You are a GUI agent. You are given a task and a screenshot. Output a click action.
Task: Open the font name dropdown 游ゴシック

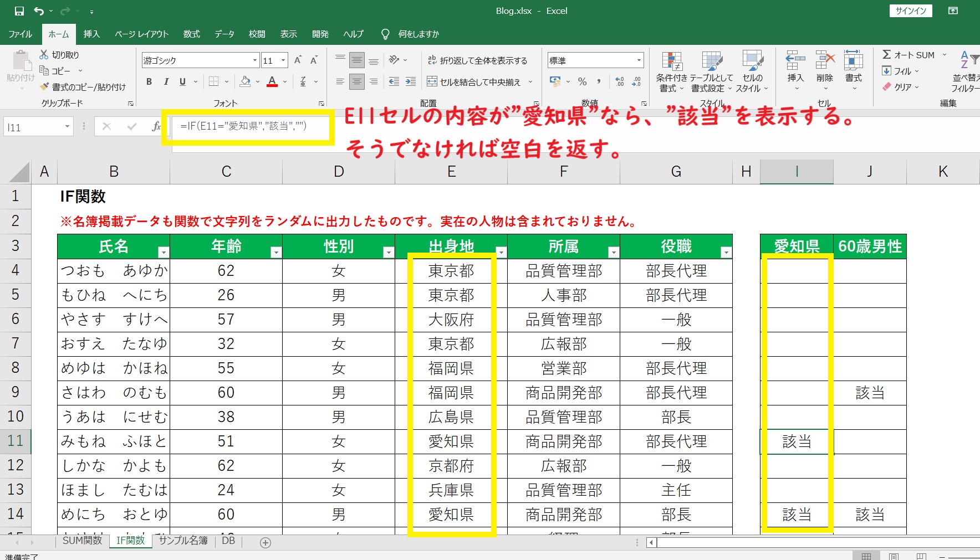[255, 60]
